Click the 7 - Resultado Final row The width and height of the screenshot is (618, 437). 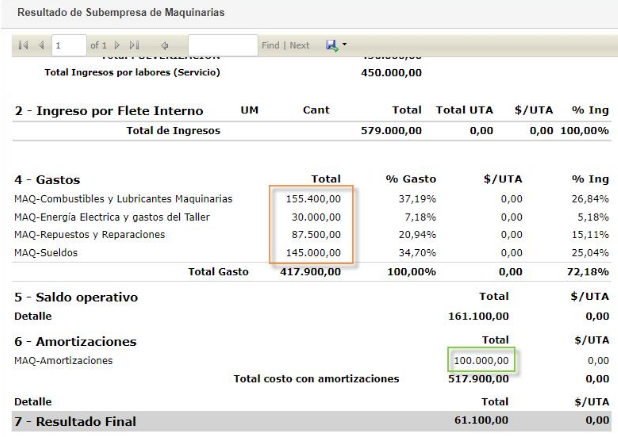click(x=312, y=421)
